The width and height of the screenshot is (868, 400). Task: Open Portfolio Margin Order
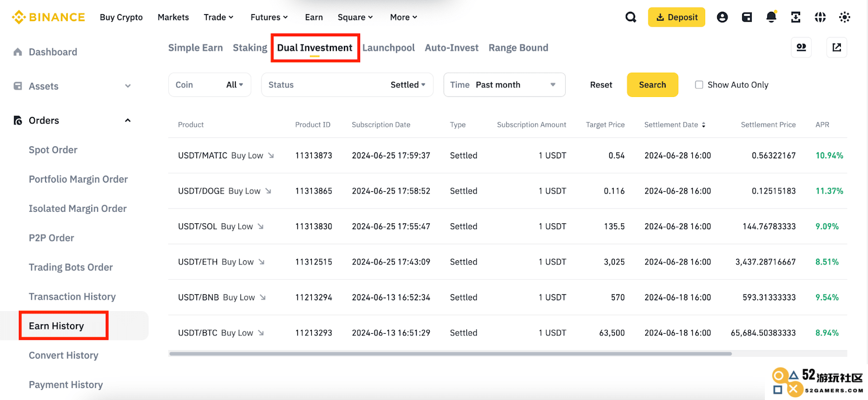click(78, 179)
